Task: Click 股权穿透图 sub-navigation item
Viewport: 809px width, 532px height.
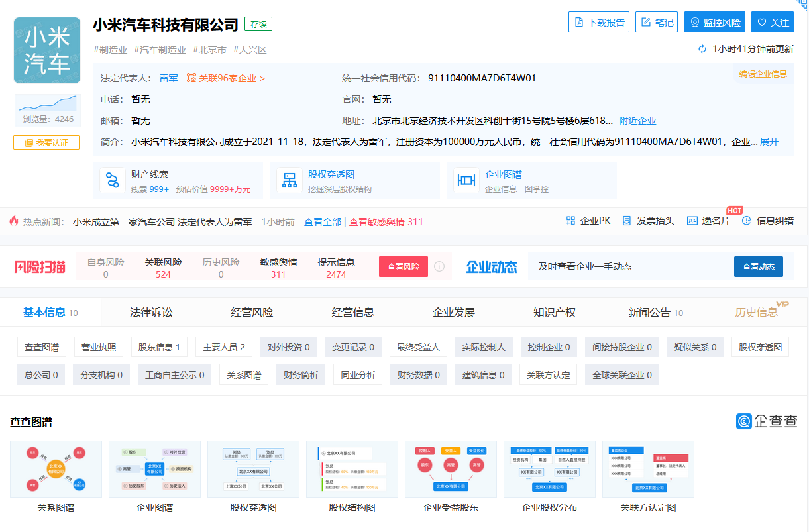Action: coord(760,347)
